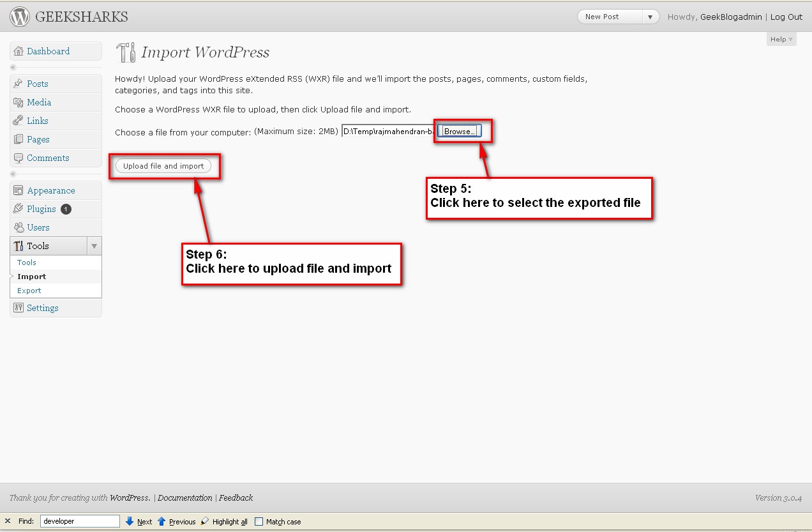Click the blue down arrow for Next match
The width and height of the screenshot is (812, 532).
pos(130,521)
